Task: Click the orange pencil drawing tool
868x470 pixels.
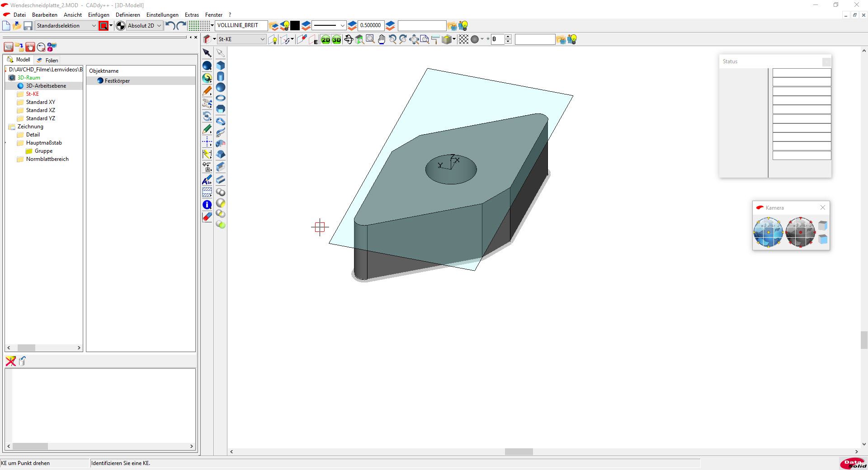Action: pyautogui.click(x=207, y=91)
